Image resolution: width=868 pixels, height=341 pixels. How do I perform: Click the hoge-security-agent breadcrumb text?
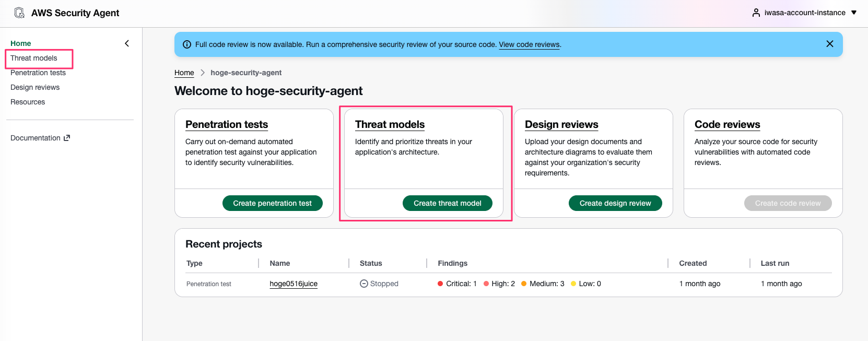[x=246, y=73]
